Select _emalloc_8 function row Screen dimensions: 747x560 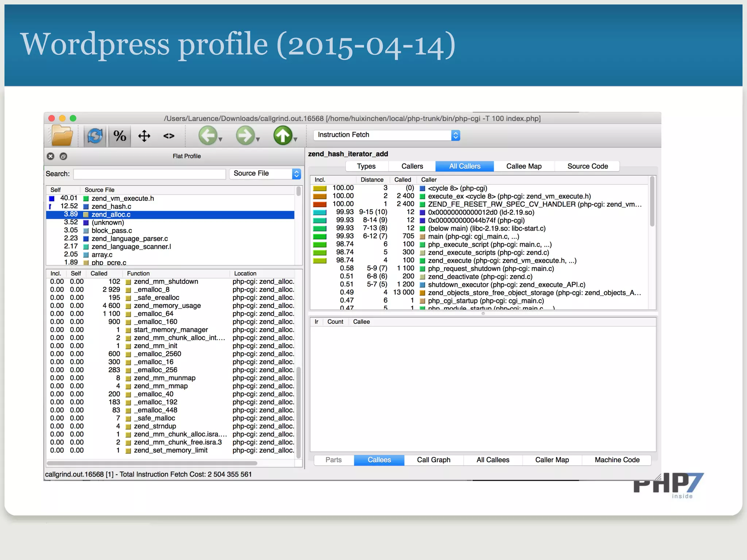pos(170,289)
